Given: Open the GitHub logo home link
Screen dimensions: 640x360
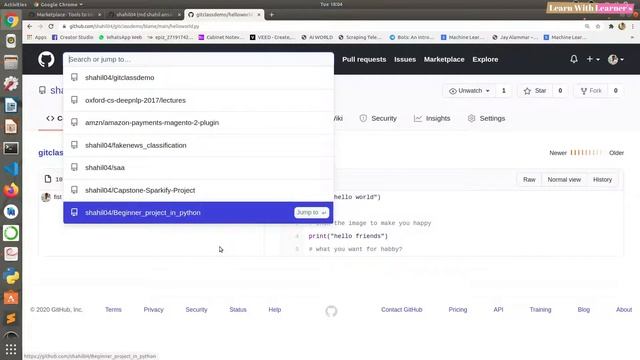Looking at the screenshot, I should tap(46, 60).
